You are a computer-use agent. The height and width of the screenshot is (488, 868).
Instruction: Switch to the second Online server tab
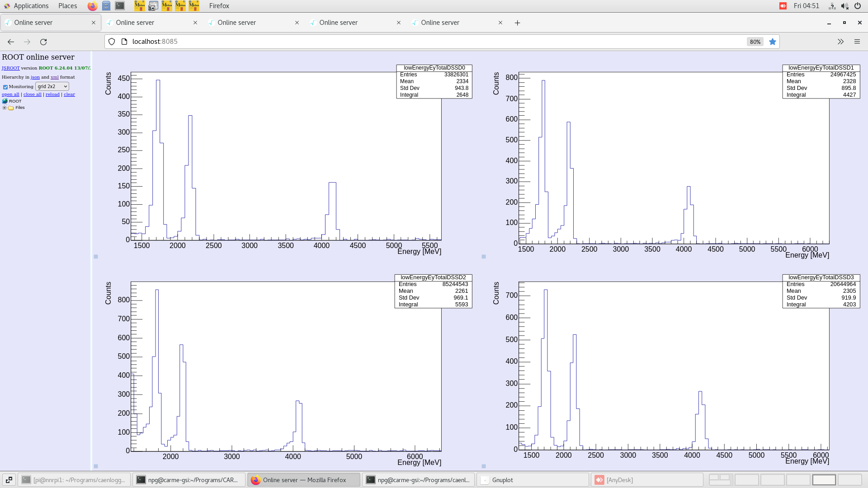pyautogui.click(x=135, y=22)
